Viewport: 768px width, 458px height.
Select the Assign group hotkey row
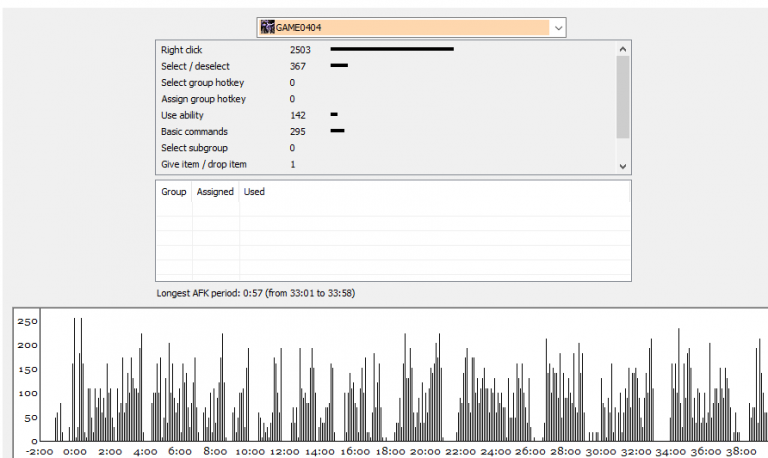click(x=386, y=99)
